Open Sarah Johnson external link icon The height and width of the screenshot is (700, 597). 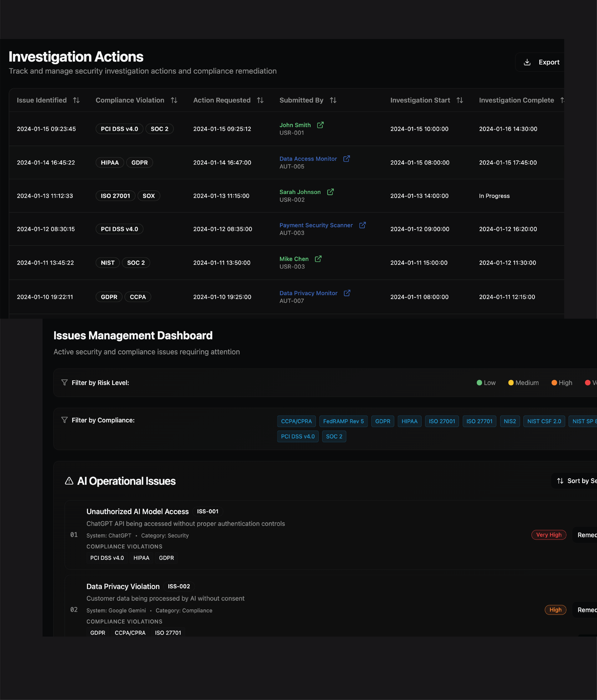pos(330,192)
